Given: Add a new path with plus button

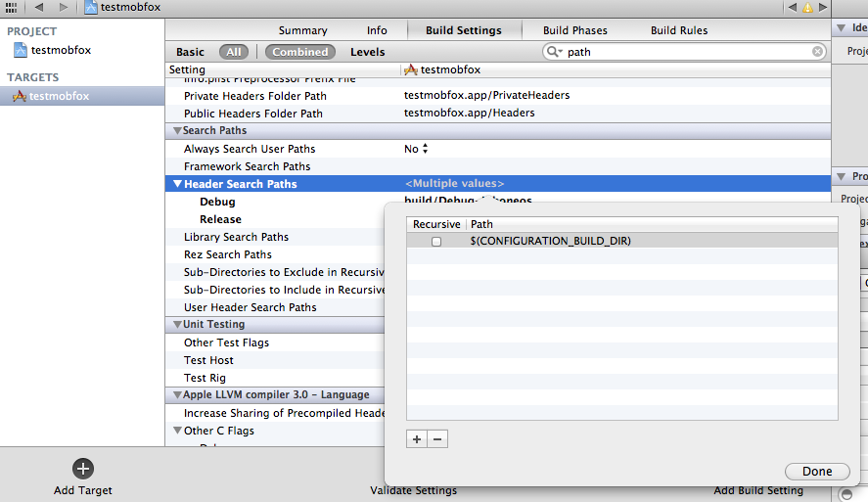Looking at the screenshot, I should tap(416, 439).
